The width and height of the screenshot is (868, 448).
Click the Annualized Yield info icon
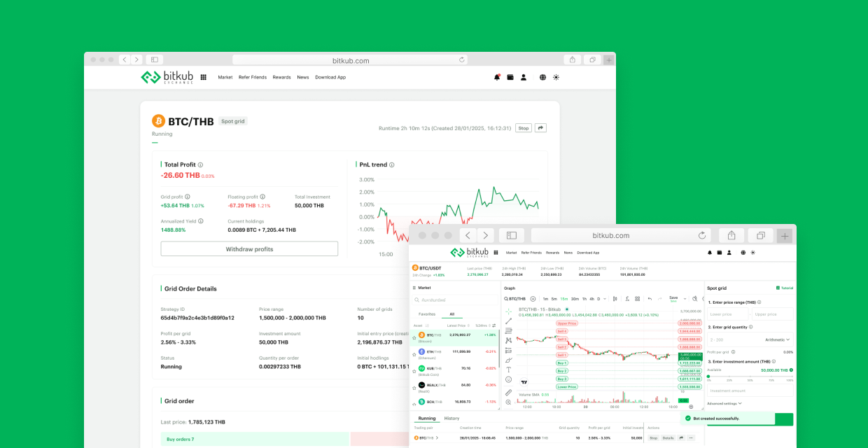click(201, 221)
